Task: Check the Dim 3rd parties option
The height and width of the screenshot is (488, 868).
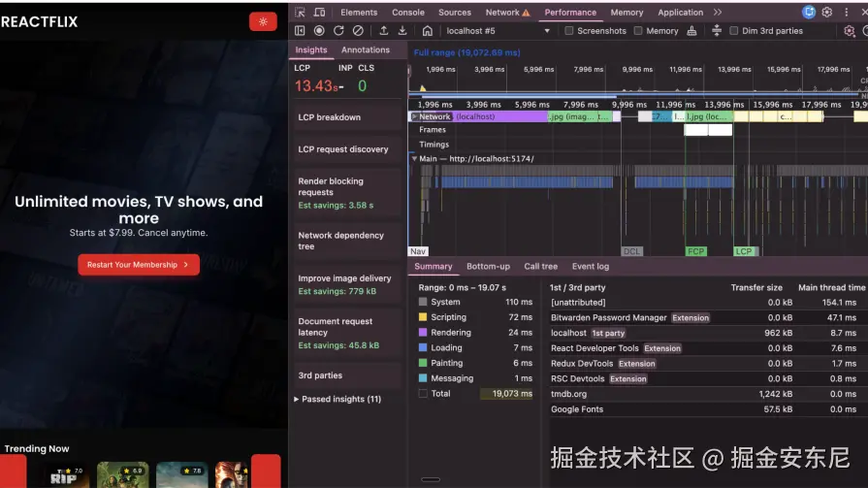Action: click(734, 31)
